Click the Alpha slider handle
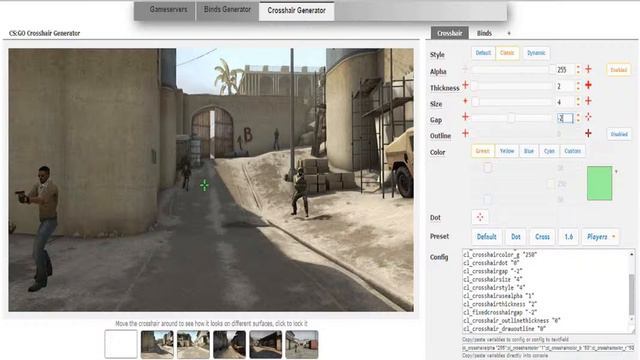This screenshot has height=360, width=640. (x=552, y=69)
